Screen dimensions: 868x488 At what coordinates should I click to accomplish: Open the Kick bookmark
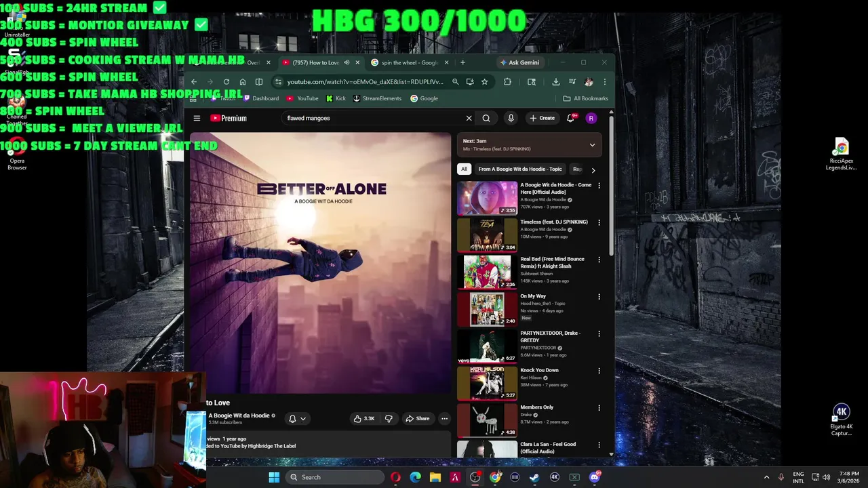(x=336, y=98)
